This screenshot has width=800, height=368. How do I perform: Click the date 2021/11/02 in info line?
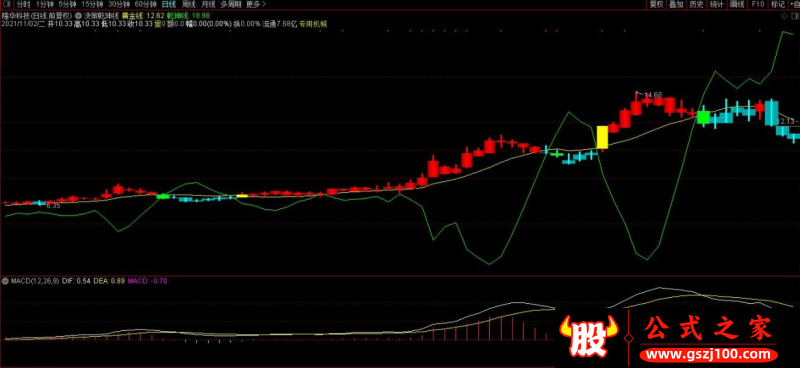(x=20, y=23)
